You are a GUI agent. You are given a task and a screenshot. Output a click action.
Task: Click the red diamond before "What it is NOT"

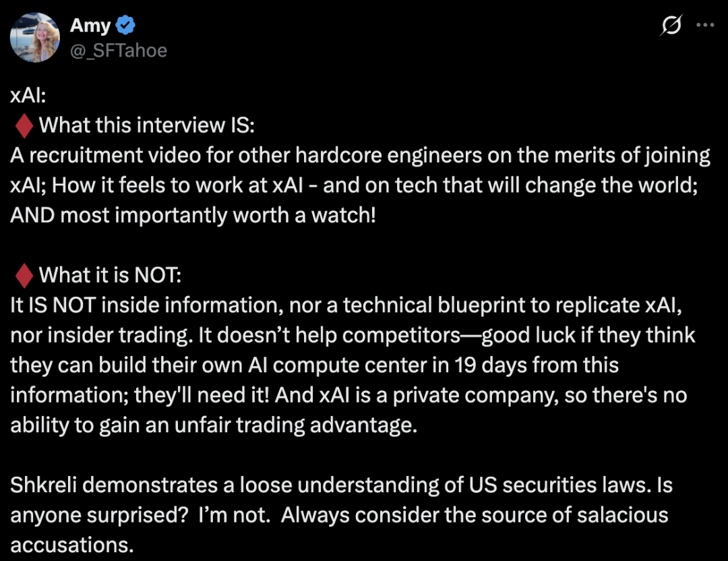tap(24, 275)
